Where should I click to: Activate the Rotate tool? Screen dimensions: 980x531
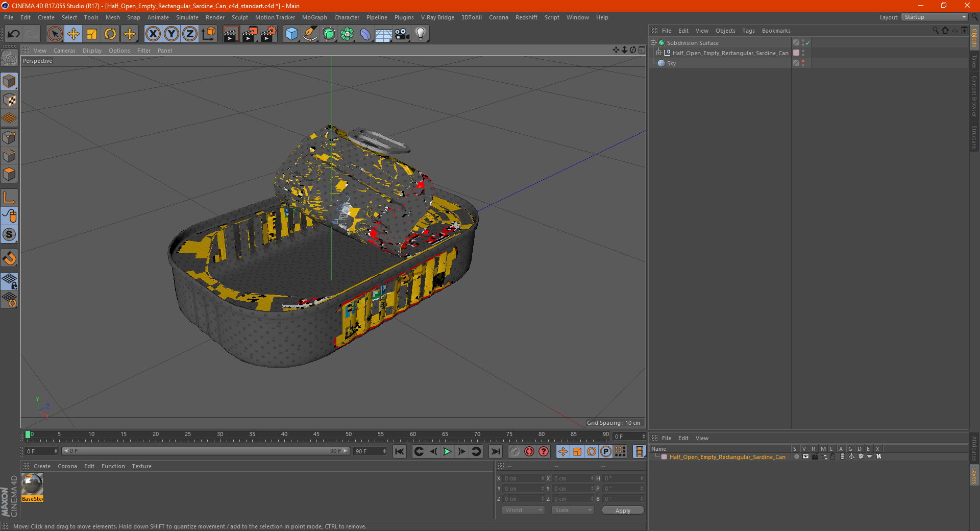(110, 34)
